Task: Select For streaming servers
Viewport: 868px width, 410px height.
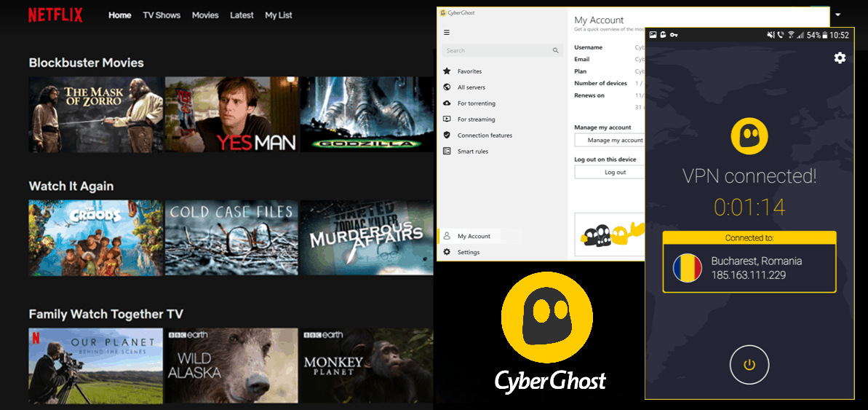Action: coord(476,119)
